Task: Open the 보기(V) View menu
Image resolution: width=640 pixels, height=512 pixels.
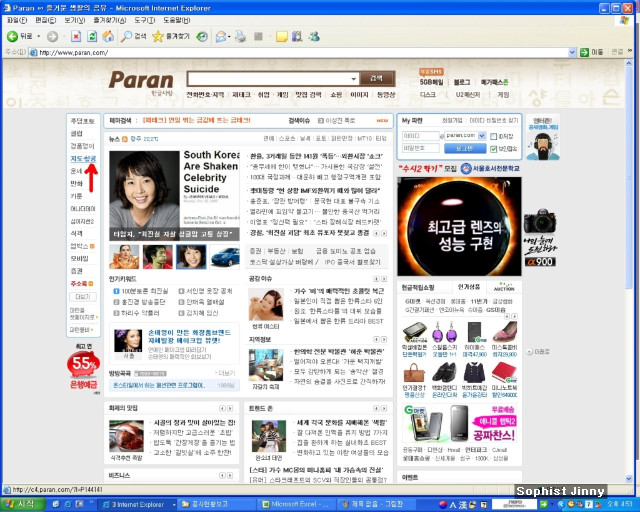Action: click(x=74, y=20)
